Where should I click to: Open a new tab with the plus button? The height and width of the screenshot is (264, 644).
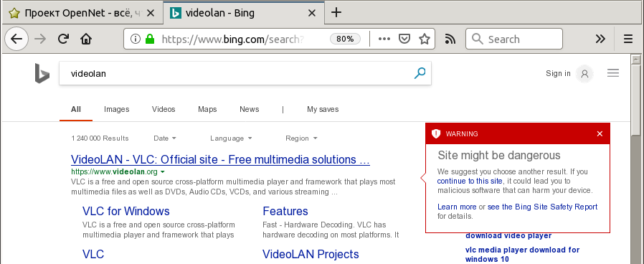(x=336, y=13)
